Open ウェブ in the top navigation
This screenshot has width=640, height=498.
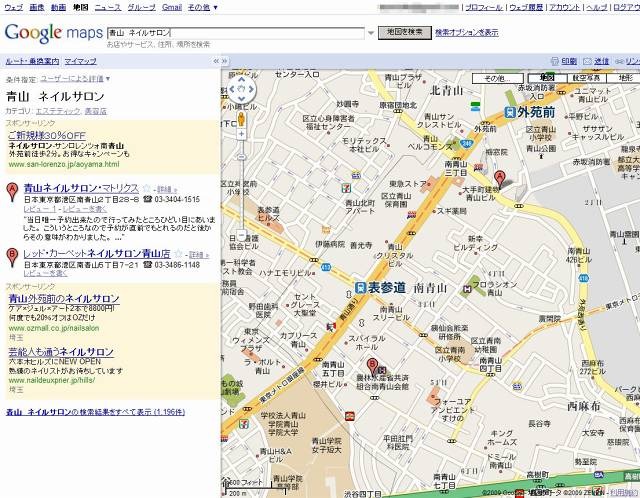coord(13,7)
